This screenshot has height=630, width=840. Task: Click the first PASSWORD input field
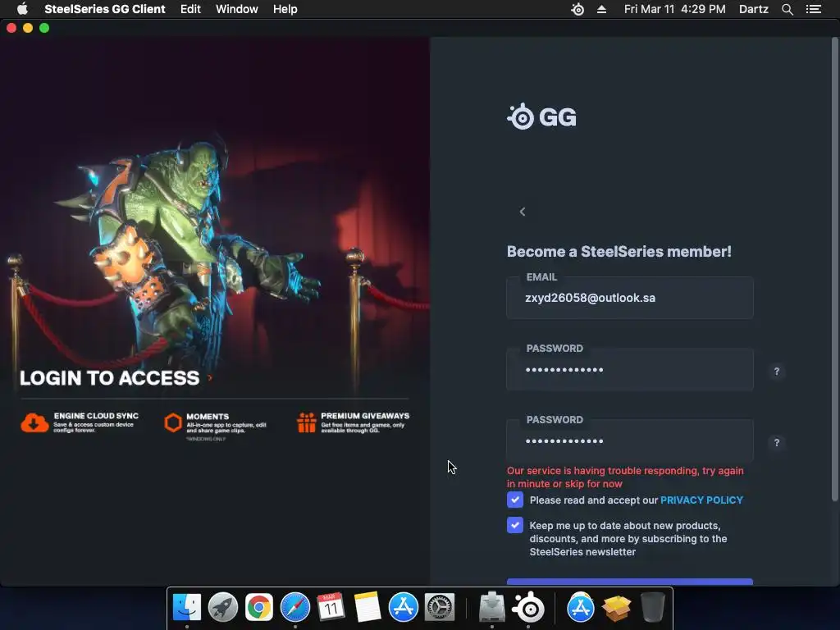(x=629, y=369)
